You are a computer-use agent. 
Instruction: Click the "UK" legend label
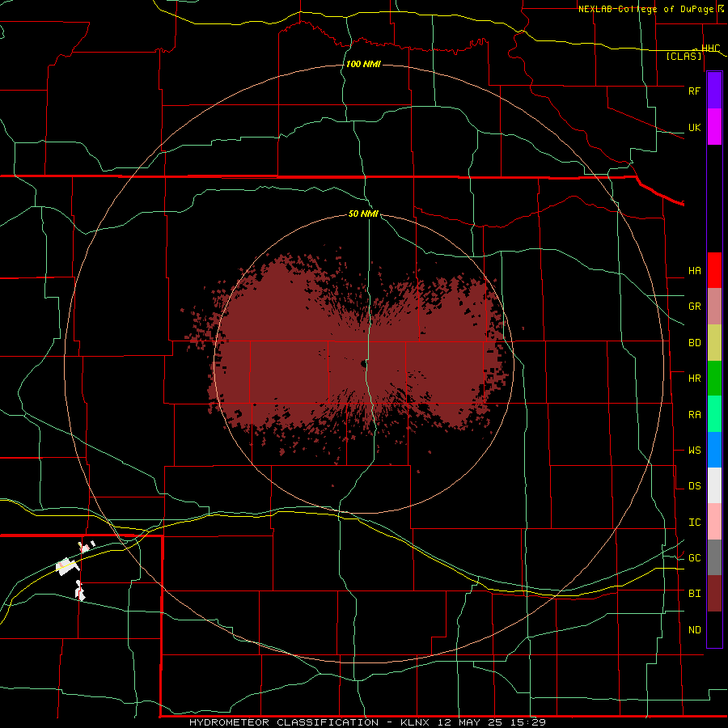[x=694, y=127]
